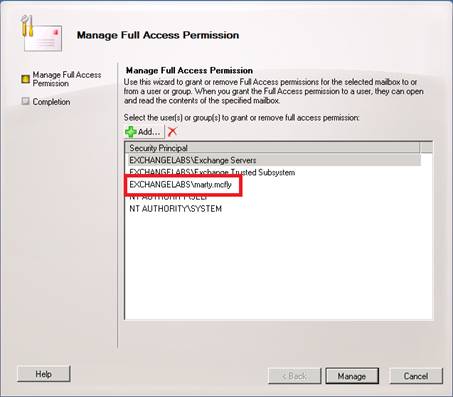Open the Add... user dialog
The height and width of the screenshot is (397, 453).
pos(144,132)
